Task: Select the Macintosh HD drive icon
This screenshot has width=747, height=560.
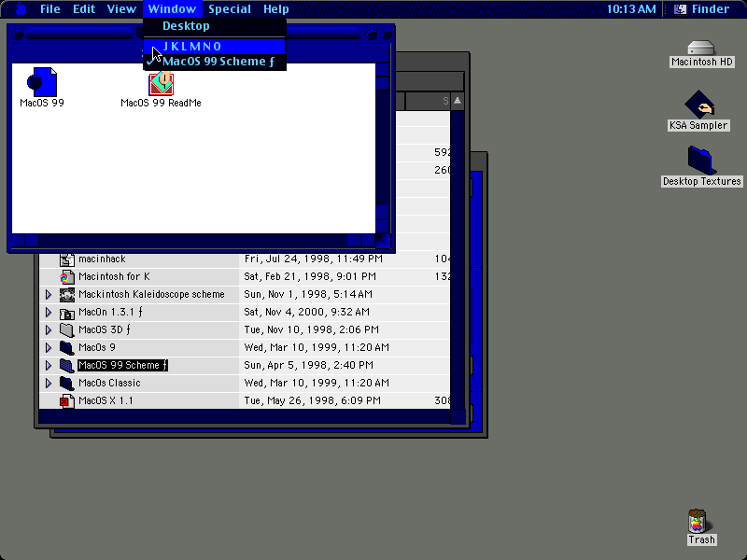Action: pos(701,48)
